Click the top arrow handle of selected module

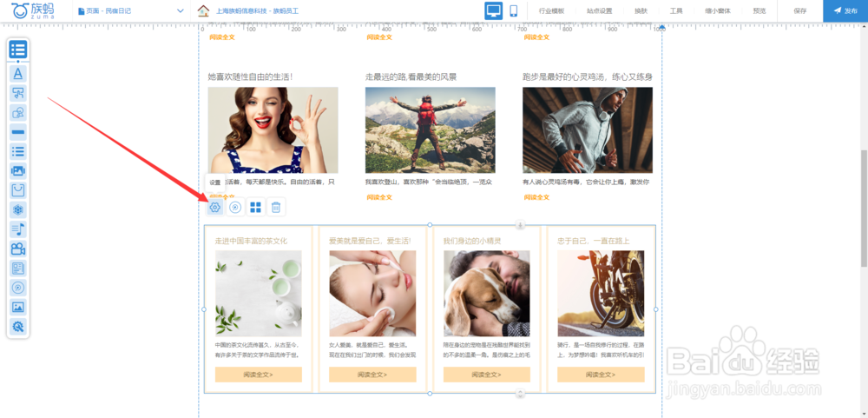pyautogui.click(x=520, y=224)
